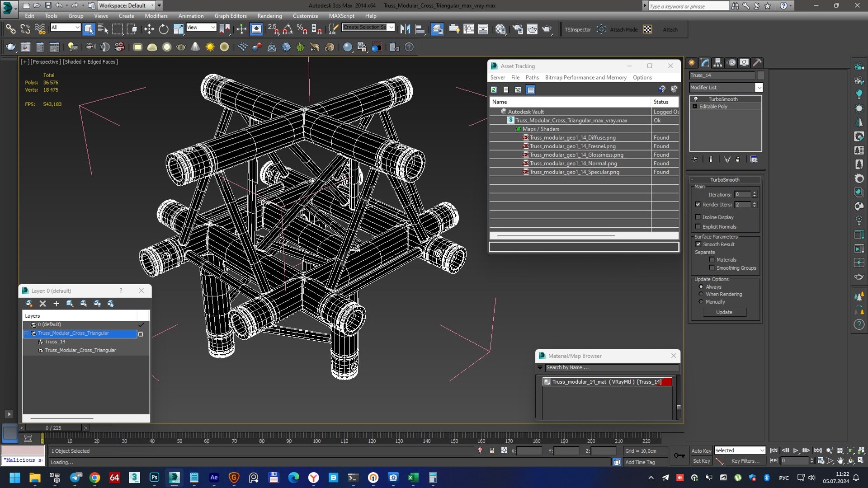Click Configure Modifier Sets icon
This screenshot has width=868, height=488.
pyautogui.click(x=754, y=159)
